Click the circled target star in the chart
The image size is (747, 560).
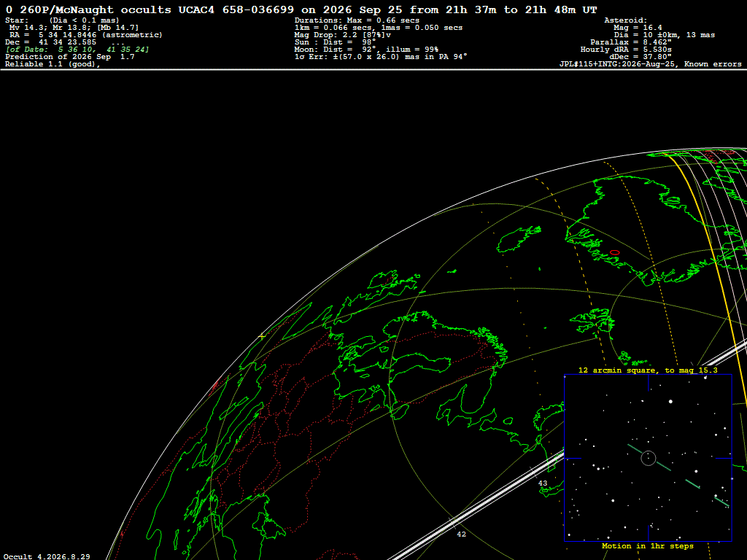(649, 458)
